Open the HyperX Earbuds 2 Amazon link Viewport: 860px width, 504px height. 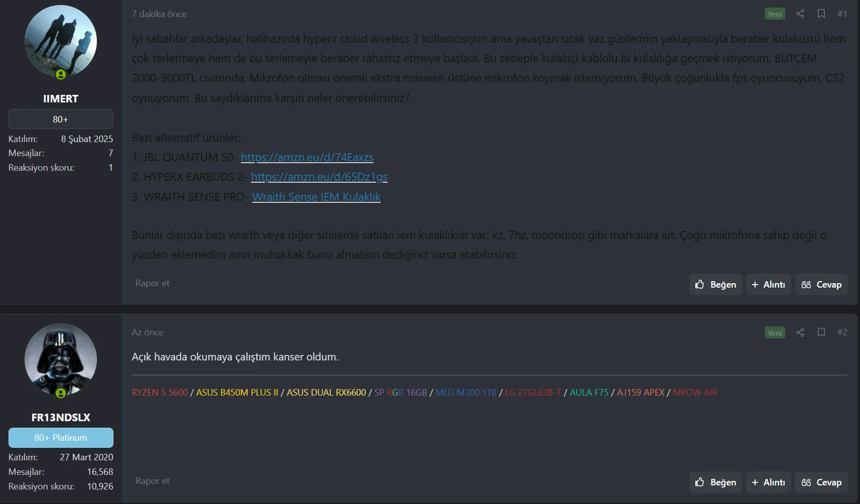pyautogui.click(x=319, y=177)
